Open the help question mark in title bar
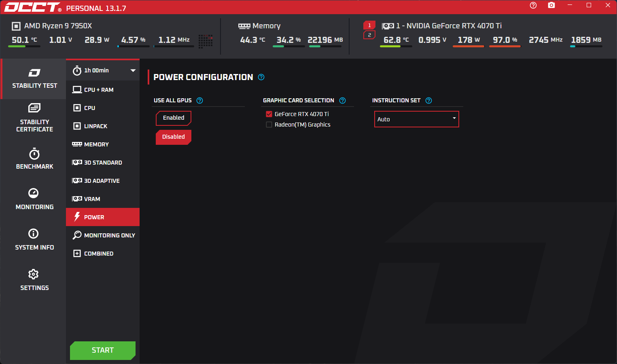Screen dimensions: 617x364 click(533, 5)
